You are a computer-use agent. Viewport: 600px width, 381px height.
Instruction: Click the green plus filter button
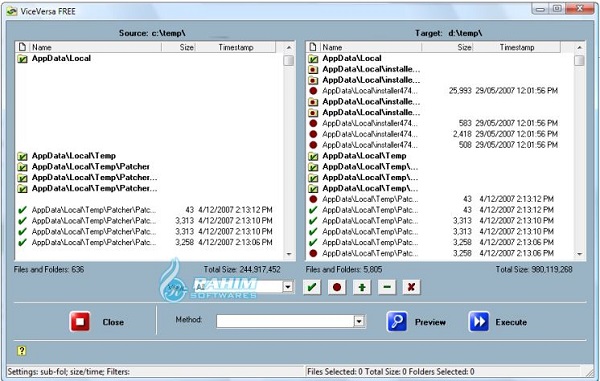click(362, 287)
